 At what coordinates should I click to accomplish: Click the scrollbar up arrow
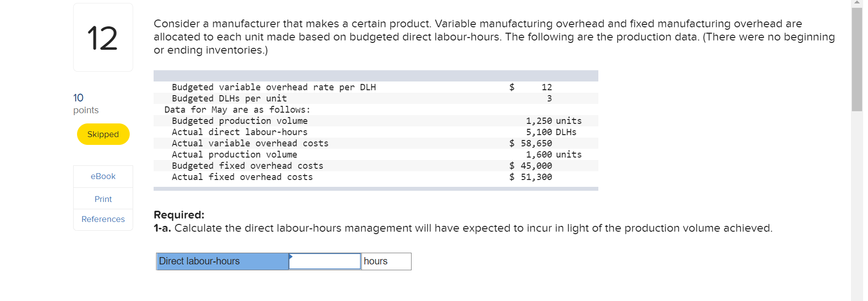[x=857, y=3]
